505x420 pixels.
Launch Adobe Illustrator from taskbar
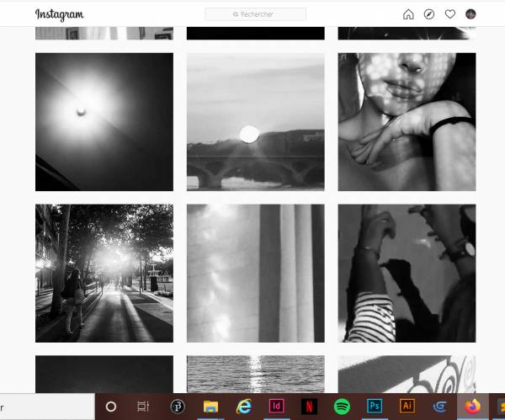(407, 407)
